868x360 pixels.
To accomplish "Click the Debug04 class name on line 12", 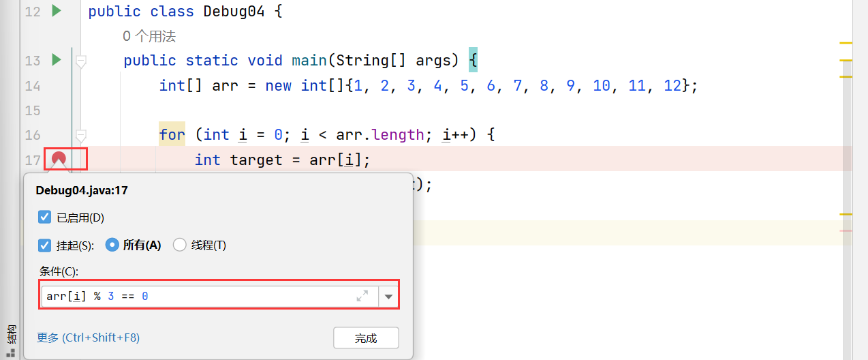I will pyautogui.click(x=234, y=12).
